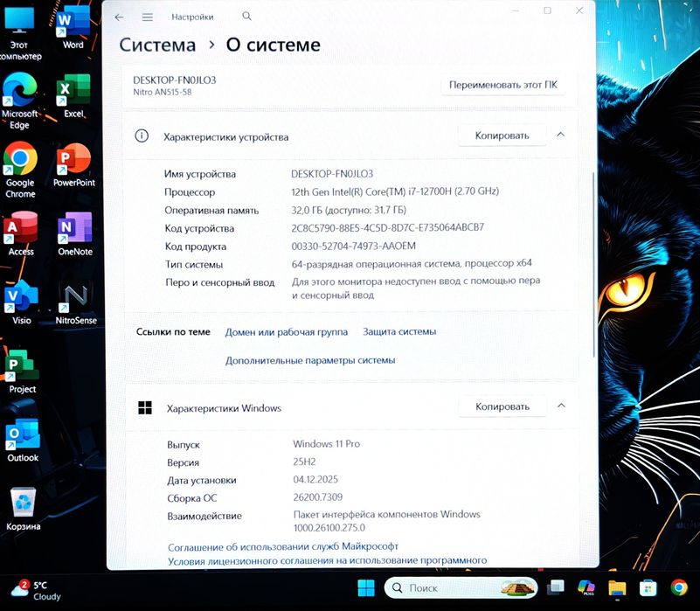Open the Outlook desktop icon
This screenshot has height=611, width=700.
point(23,441)
